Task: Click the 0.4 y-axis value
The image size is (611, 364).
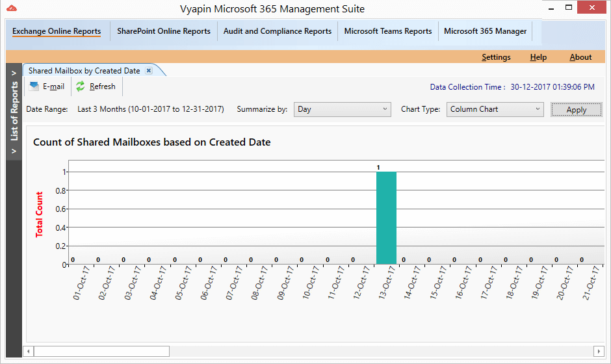Action: [61, 227]
